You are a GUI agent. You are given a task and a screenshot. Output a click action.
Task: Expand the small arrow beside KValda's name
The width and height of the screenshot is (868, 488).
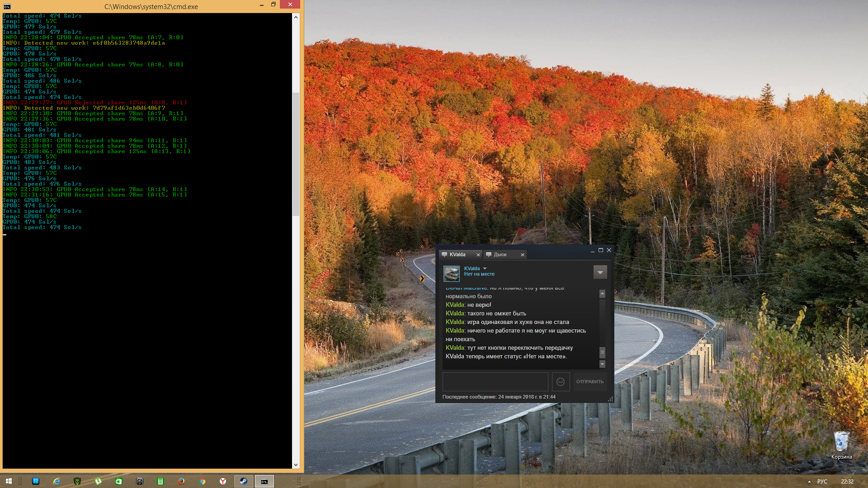(x=485, y=268)
